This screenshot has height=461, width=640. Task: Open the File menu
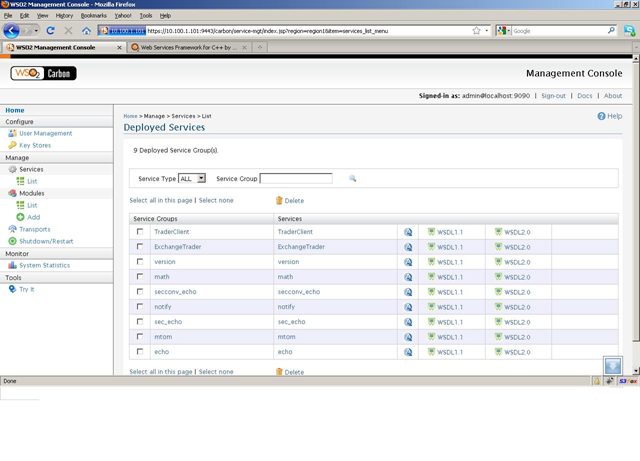[8, 16]
